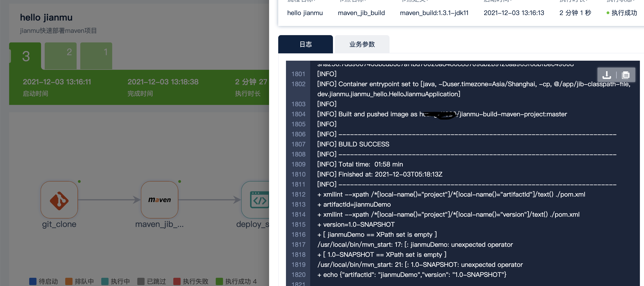Viewport: 644px width, 286px height.
Task: Open the deploy code node icon
Action: click(255, 200)
